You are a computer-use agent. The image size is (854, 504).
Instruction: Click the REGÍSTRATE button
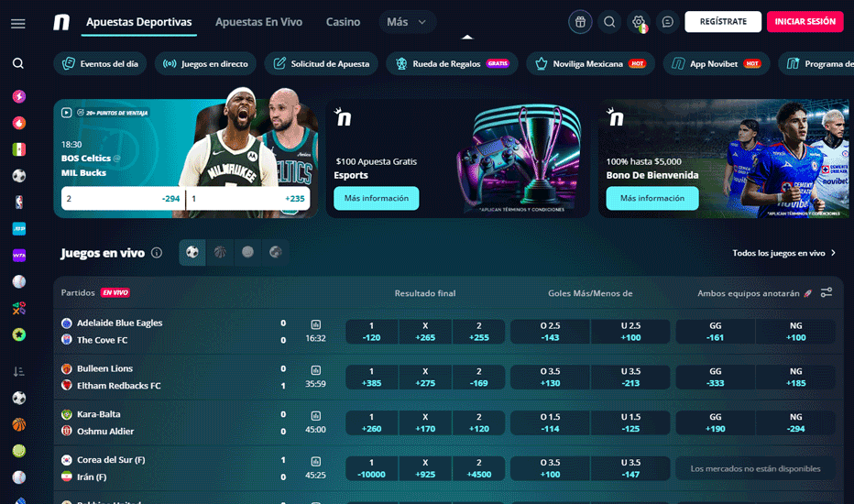click(723, 22)
